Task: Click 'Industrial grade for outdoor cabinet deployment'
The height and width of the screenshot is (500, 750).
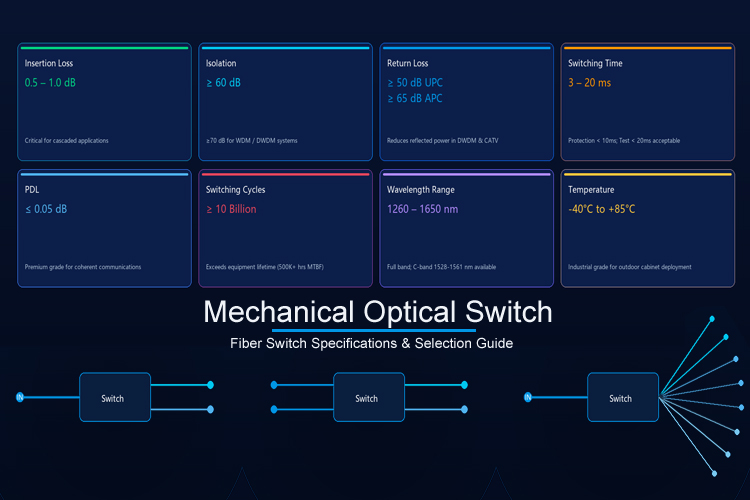Action: point(629,267)
